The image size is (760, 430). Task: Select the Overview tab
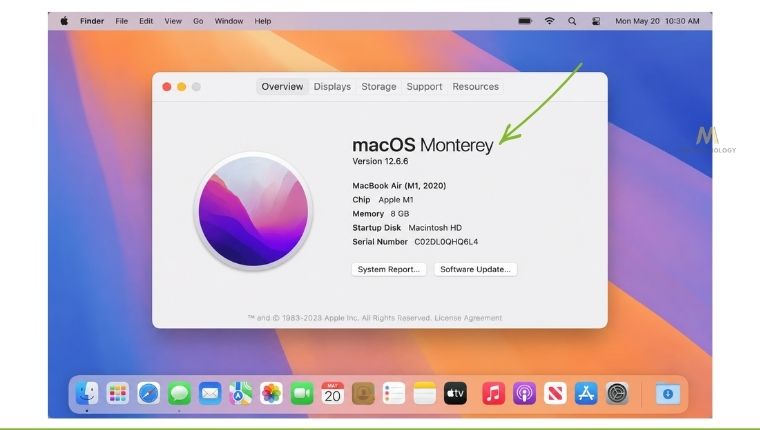(x=282, y=86)
